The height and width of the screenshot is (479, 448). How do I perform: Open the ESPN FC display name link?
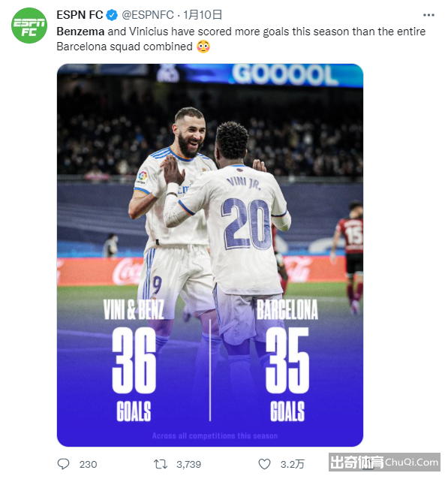pos(80,15)
